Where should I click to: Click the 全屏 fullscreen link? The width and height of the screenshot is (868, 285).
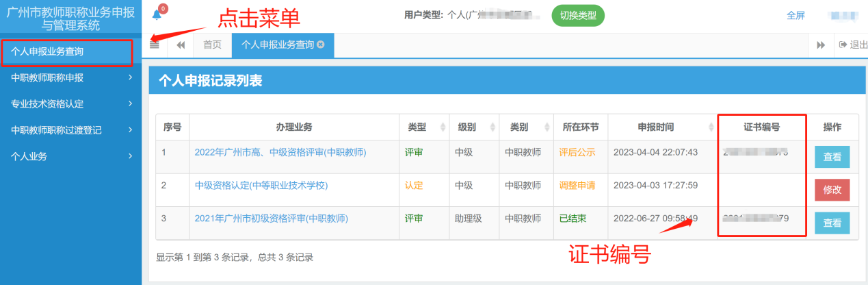pyautogui.click(x=795, y=15)
